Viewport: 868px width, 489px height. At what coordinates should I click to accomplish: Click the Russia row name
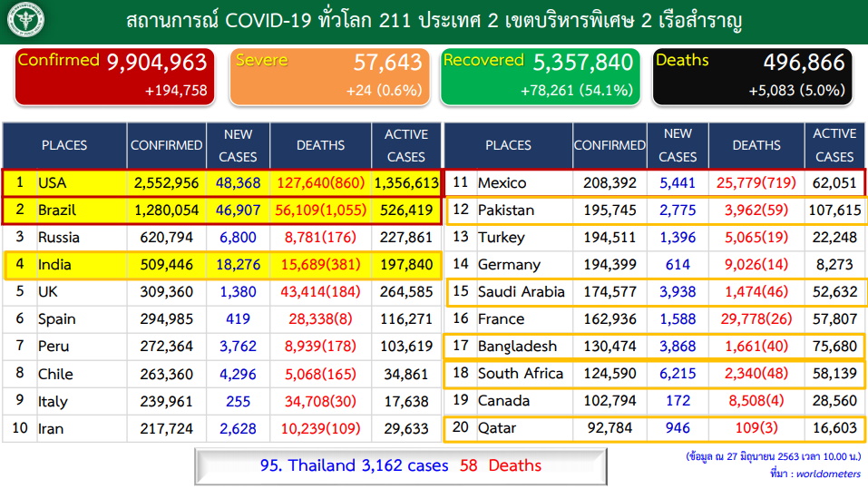[x=59, y=237]
